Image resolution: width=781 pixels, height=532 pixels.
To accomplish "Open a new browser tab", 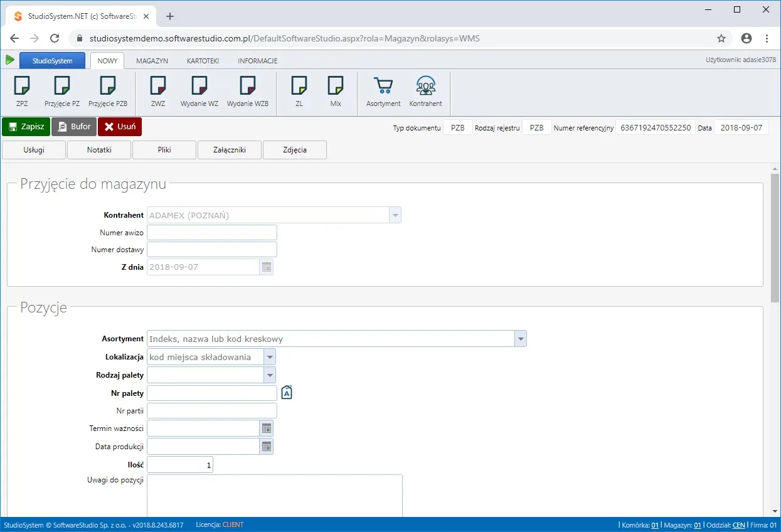I will coord(170,16).
